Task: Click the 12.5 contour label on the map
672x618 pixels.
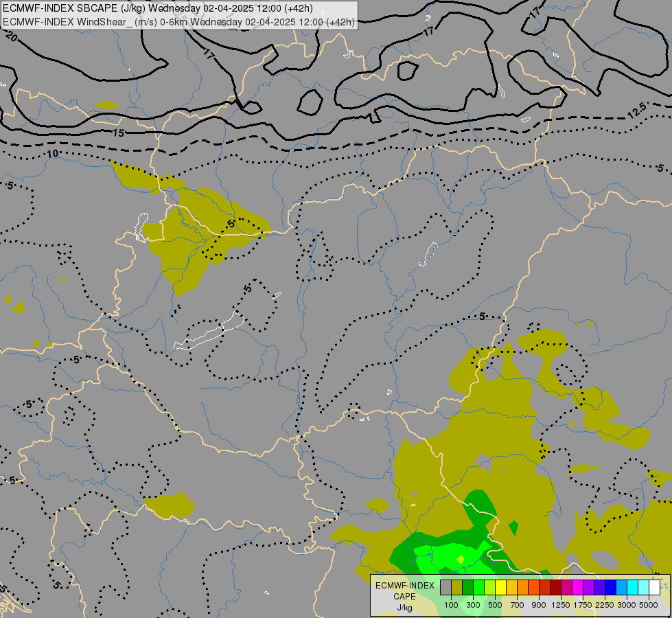Action: [636, 111]
